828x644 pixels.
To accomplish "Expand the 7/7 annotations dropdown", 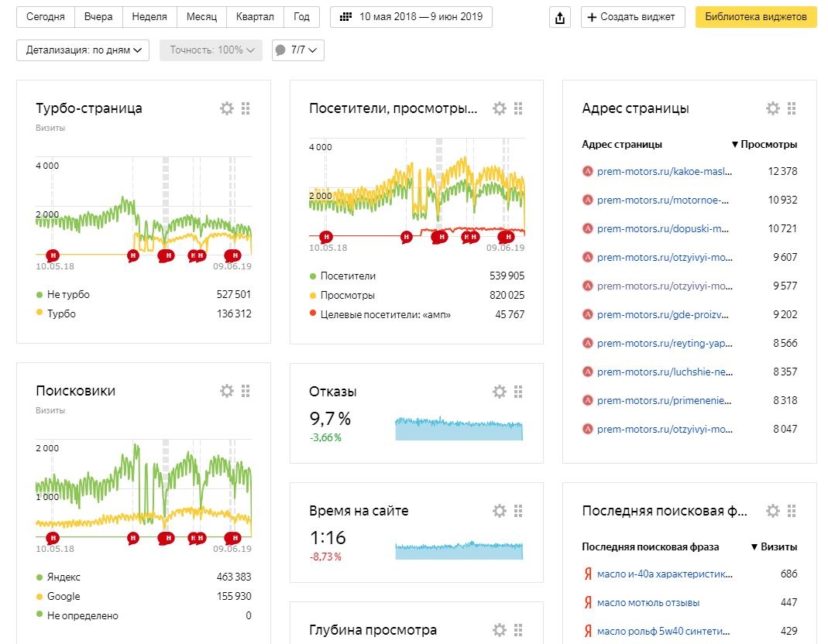I will click(297, 50).
